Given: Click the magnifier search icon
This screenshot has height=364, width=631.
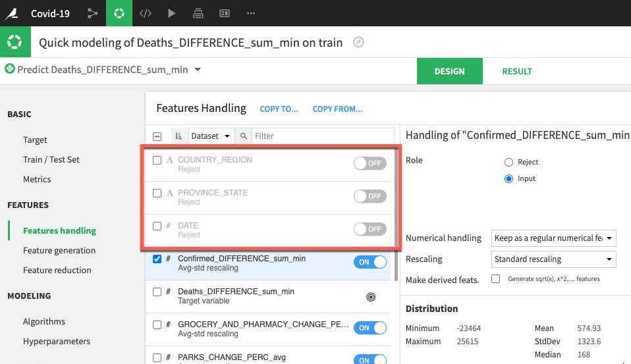Looking at the screenshot, I should click(244, 136).
